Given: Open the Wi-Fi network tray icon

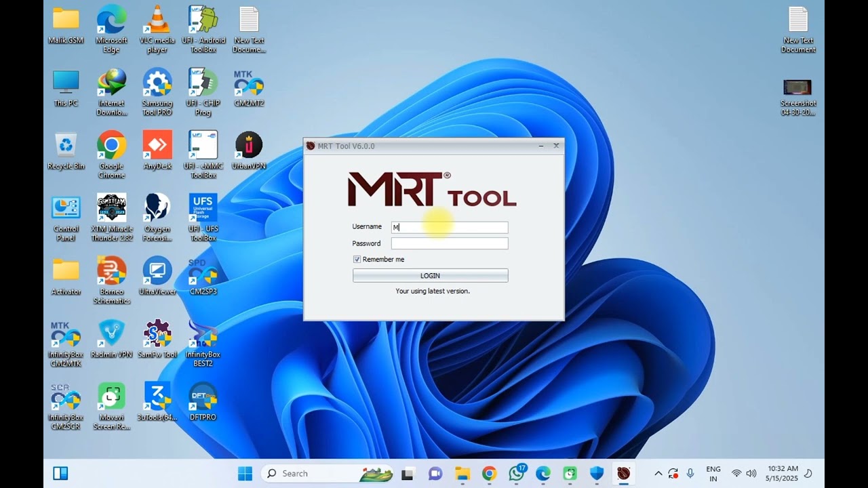Looking at the screenshot, I should (x=736, y=473).
